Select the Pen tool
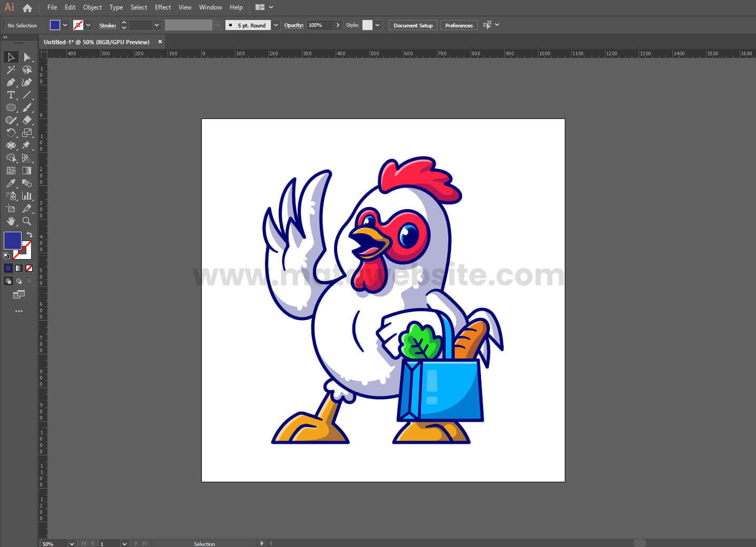Screen dimensions: 756x547 tap(11, 82)
